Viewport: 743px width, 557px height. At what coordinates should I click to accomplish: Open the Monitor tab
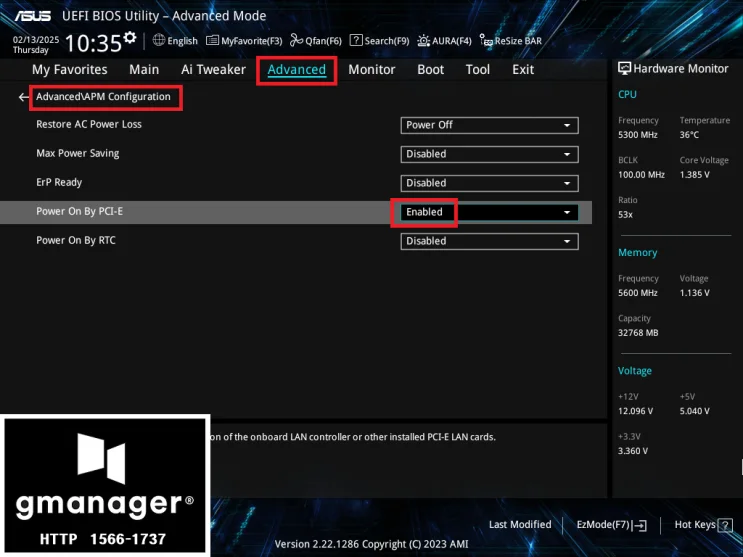(372, 70)
